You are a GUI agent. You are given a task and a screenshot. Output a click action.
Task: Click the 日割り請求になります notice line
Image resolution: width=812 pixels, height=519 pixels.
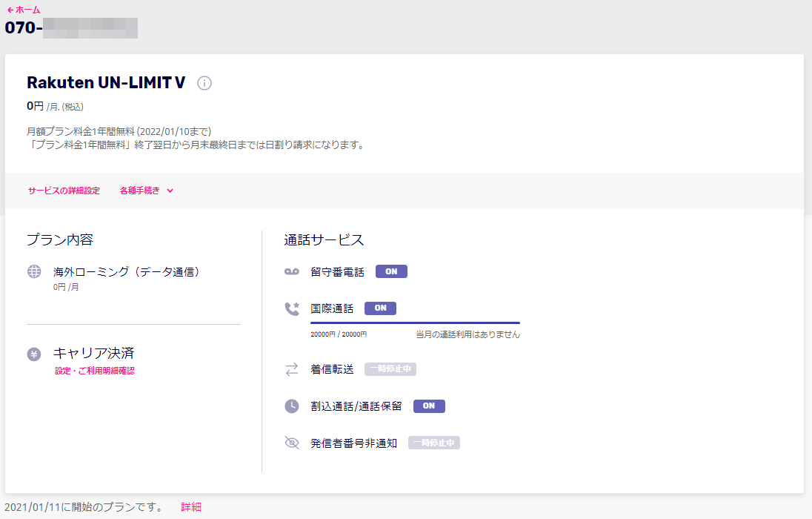(197, 145)
